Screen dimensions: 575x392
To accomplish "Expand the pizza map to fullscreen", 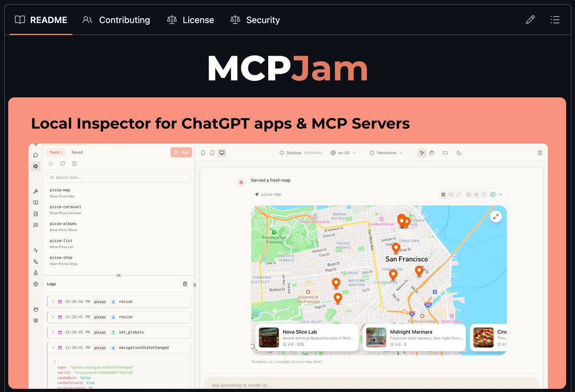I will [496, 216].
